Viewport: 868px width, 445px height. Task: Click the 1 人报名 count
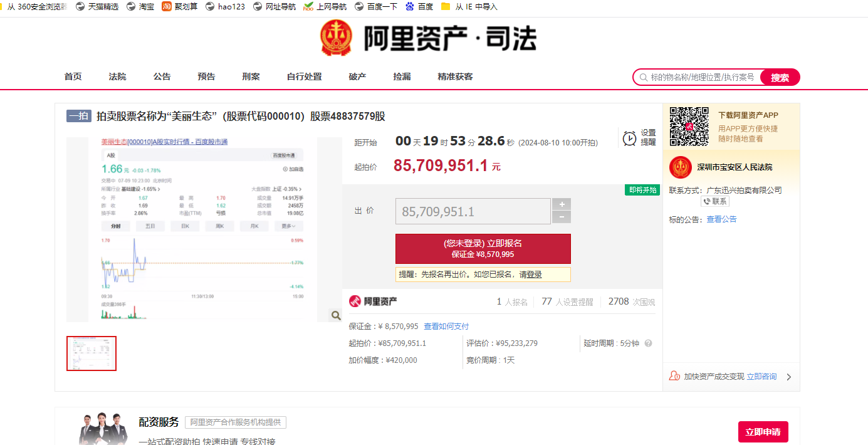(x=512, y=301)
